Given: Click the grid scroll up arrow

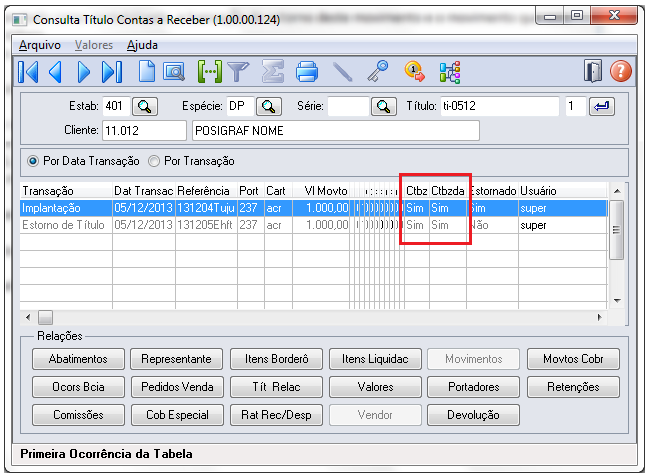Looking at the screenshot, I should (617, 191).
